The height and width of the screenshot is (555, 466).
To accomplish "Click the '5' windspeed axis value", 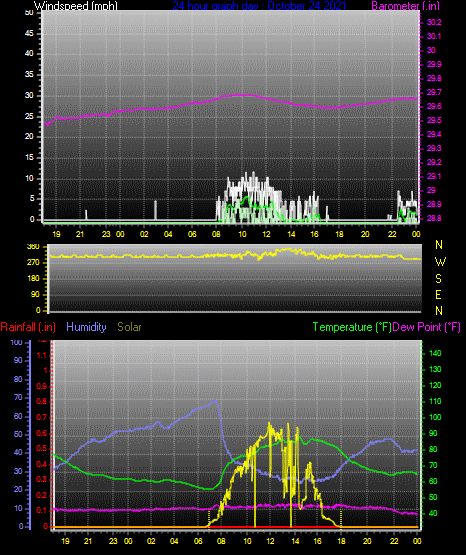I will pos(32,199).
